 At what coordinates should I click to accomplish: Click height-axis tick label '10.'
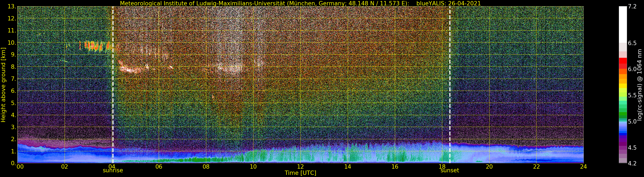(x=12, y=43)
